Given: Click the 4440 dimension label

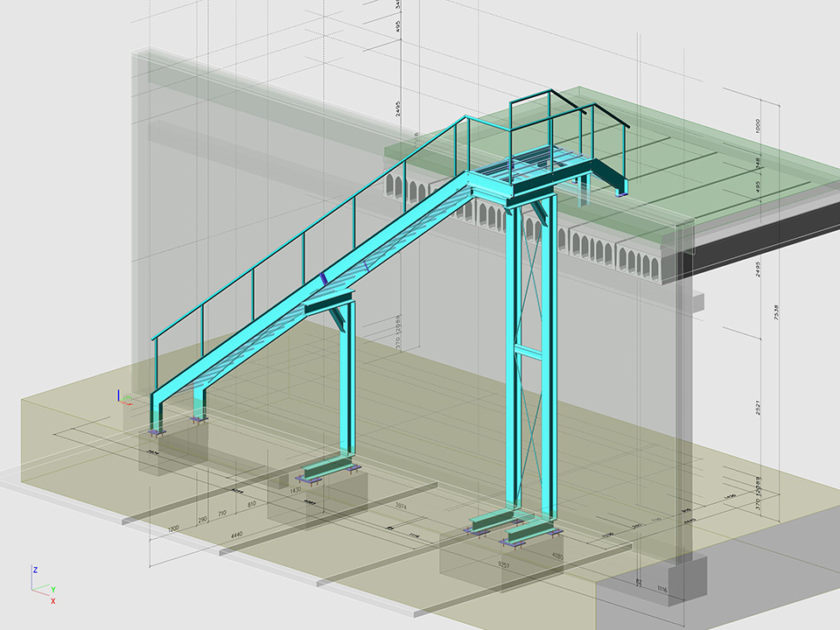Looking at the screenshot, I should click(235, 535).
